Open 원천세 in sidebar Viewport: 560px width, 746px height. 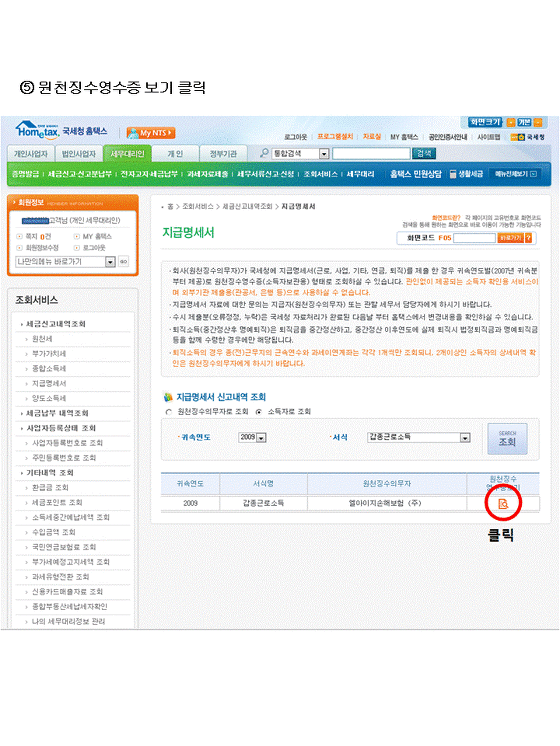(x=42, y=339)
